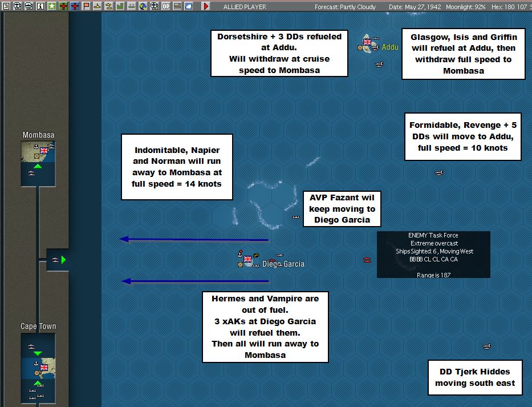Select the Mombasa off-map base thumbnail
The height and width of the screenshot is (407, 532).
click(38, 152)
